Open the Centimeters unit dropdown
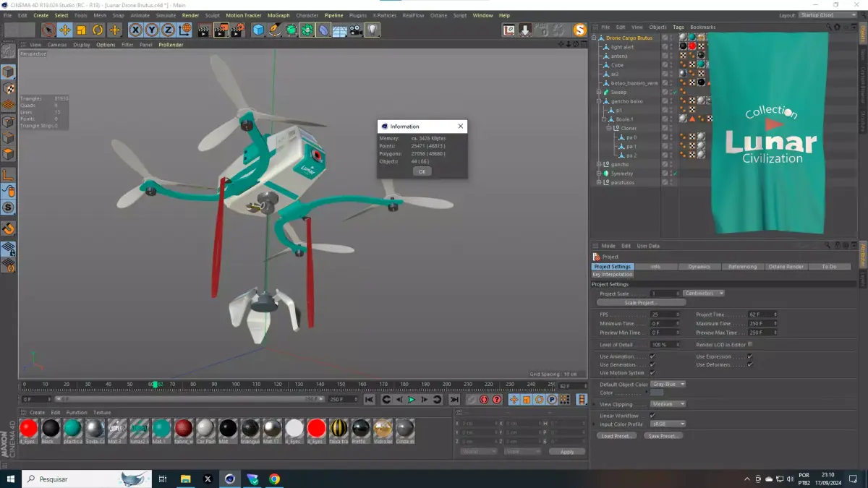This screenshot has width=868, height=488. point(703,294)
